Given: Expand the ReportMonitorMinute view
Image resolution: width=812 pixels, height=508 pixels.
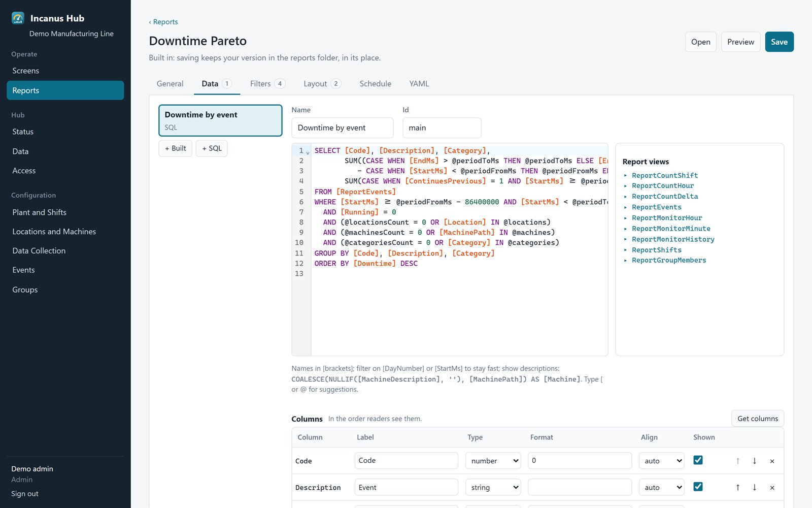Looking at the screenshot, I should (x=670, y=229).
